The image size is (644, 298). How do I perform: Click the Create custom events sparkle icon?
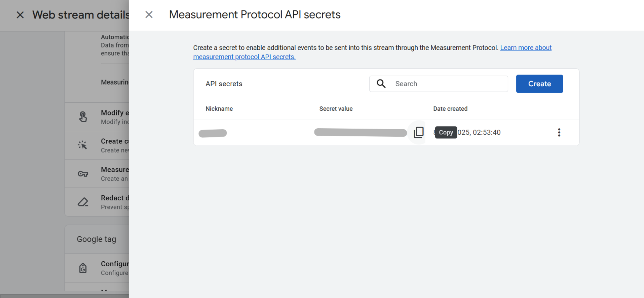point(83,145)
